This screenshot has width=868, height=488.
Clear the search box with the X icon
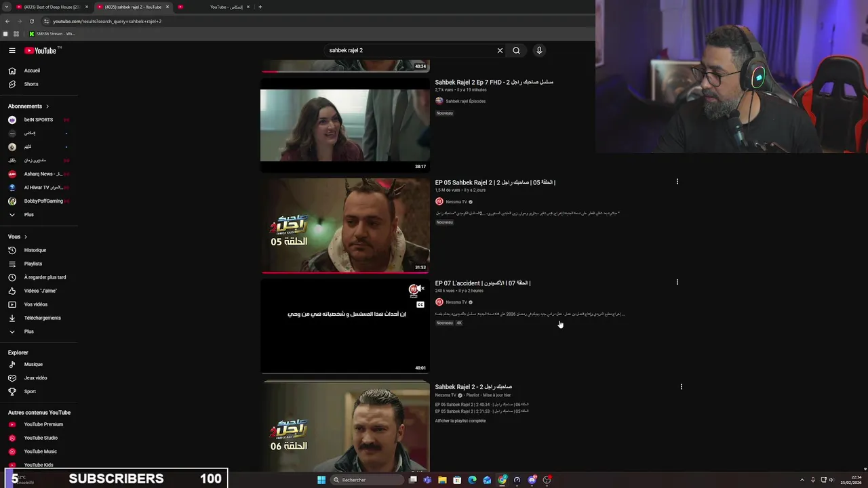point(500,50)
